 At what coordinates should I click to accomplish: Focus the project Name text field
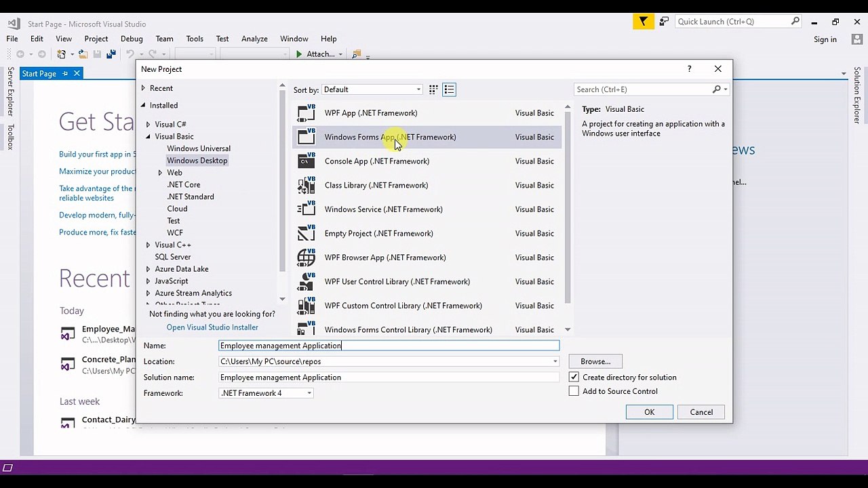389,346
